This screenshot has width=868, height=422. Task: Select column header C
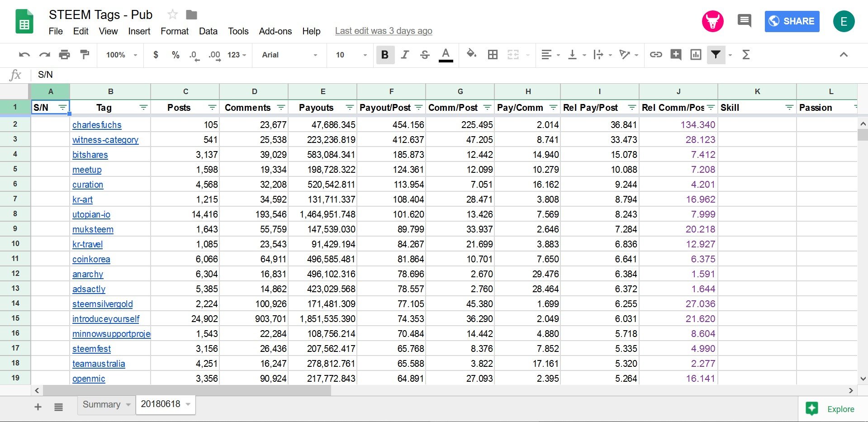coord(185,91)
